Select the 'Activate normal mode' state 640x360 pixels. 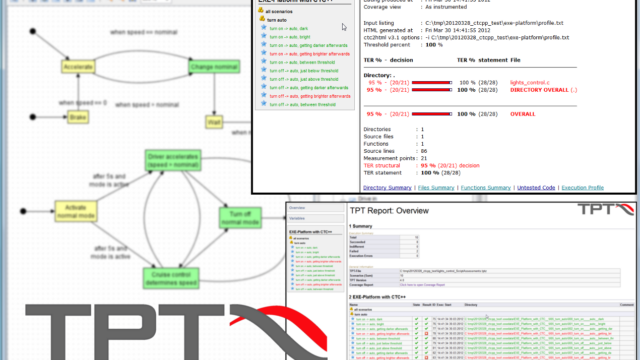[x=76, y=211]
